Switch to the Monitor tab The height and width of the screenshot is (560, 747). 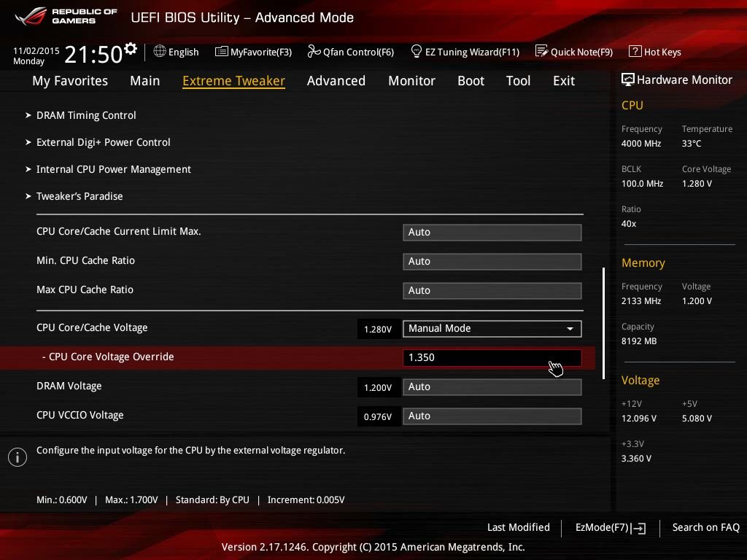411,81
